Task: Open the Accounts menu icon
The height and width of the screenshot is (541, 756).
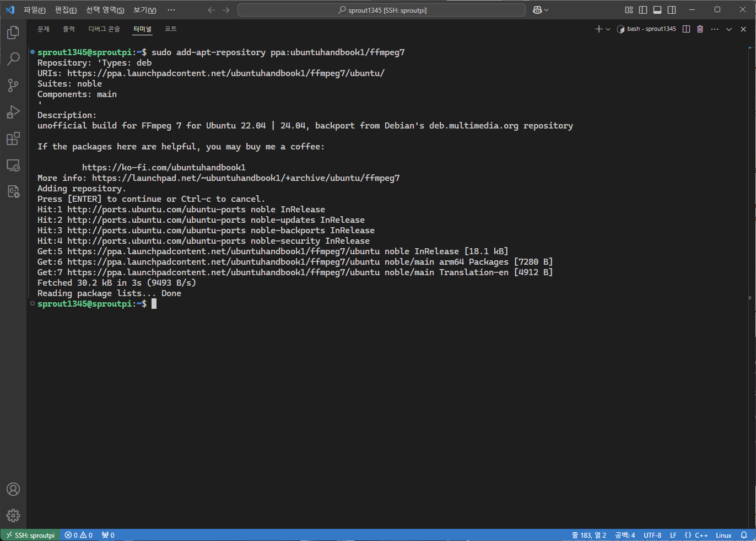Action: pos(13,489)
